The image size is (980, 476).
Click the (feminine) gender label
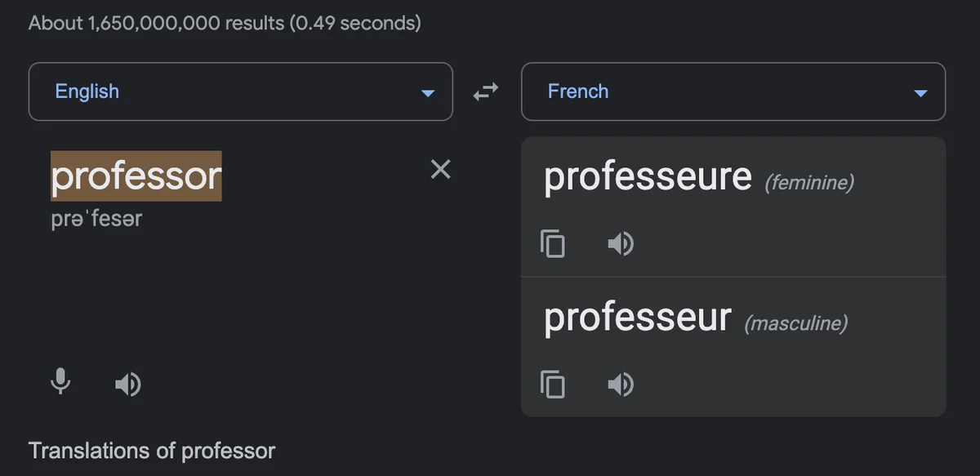click(x=809, y=182)
